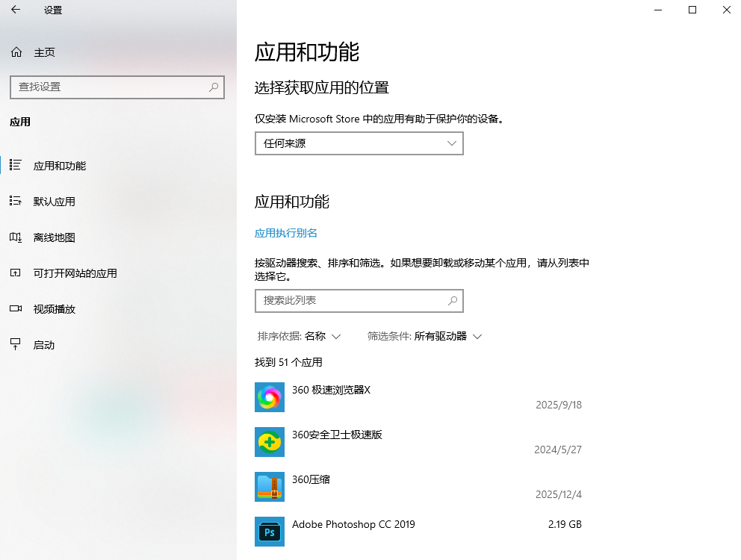Viewport: 741px width, 560px height.
Task: Click the 查找设置 search box
Action: click(x=117, y=87)
